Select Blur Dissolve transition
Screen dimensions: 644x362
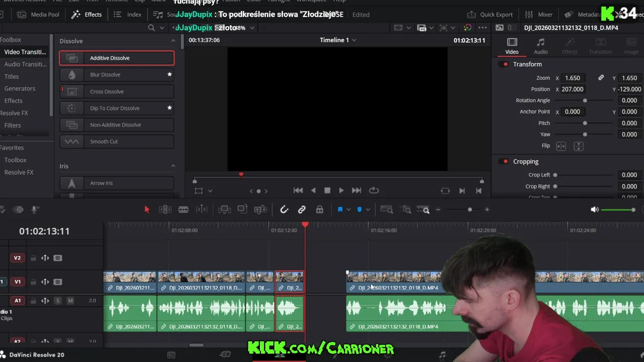click(x=117, y=74)
